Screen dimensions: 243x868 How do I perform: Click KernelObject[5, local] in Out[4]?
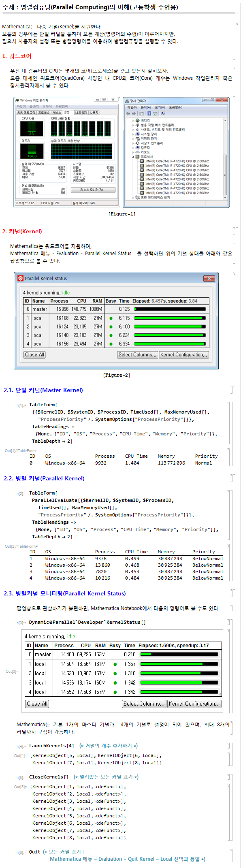(x=63, y=755)
